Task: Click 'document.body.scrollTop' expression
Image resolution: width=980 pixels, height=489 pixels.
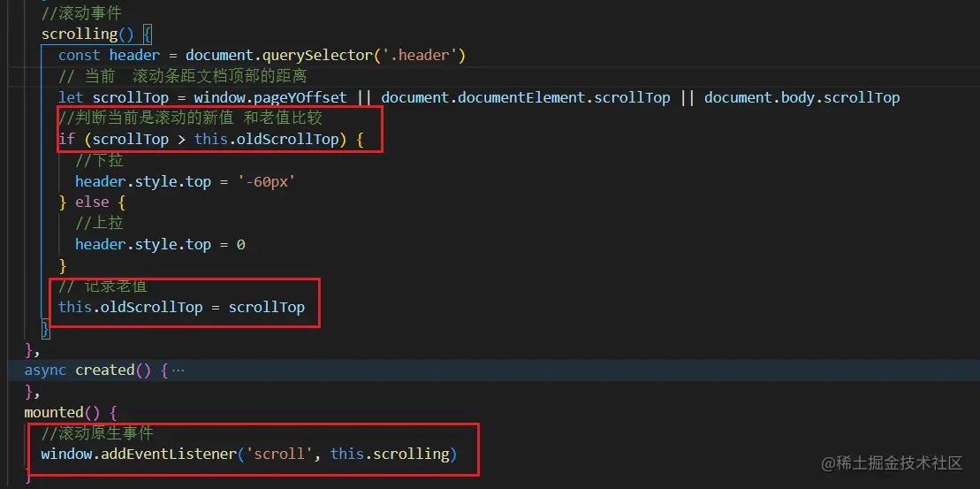Action: pyautogui.click(x=801, y=97)
